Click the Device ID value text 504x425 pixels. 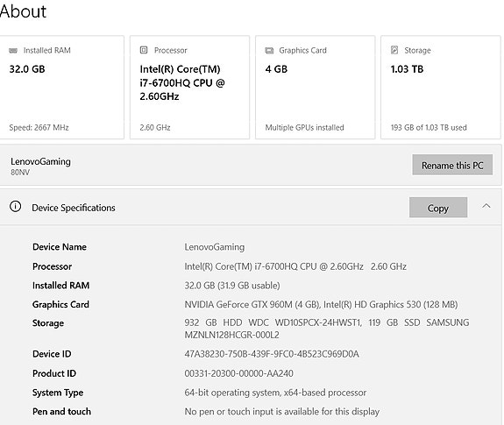[x=272, y=354]
